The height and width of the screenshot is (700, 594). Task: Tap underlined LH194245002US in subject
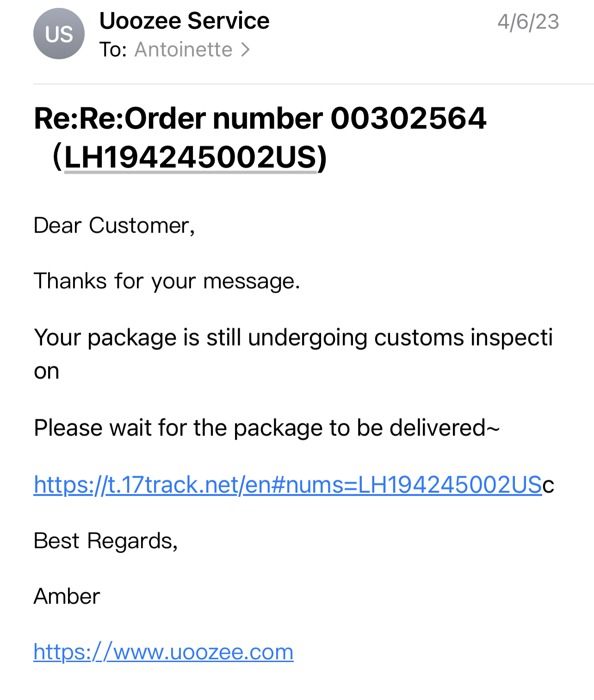pyautogui.click(x=190, y=157)
